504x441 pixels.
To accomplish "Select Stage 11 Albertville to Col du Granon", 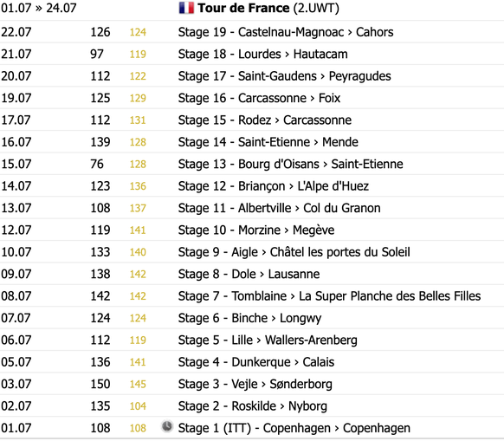I will (x=280, y=208).
